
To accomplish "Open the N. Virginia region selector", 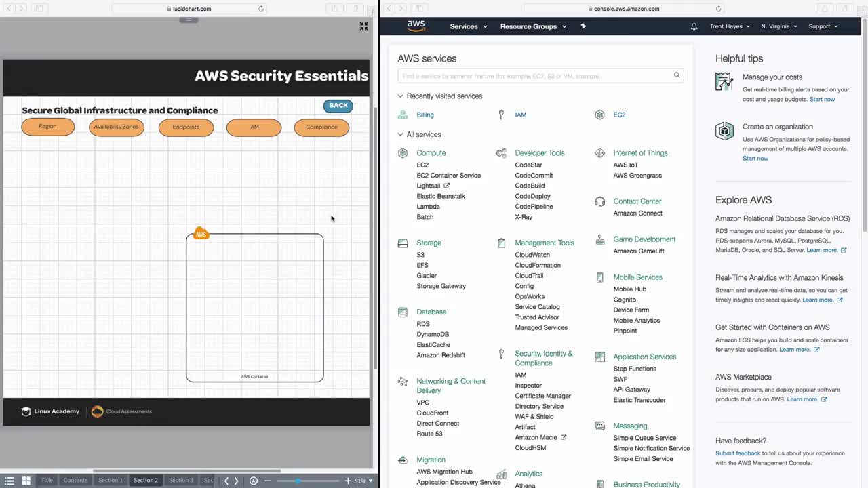I will [779, 26].
